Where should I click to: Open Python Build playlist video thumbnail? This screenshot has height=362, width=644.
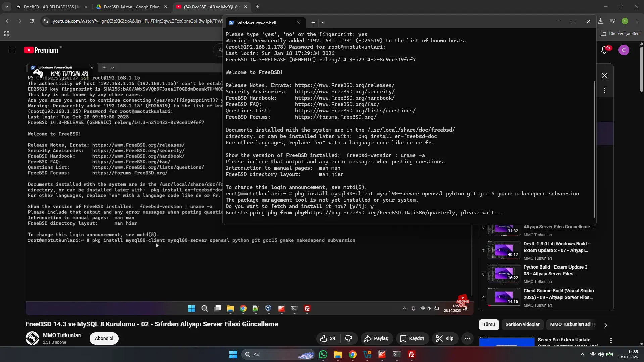coord(504,274)
